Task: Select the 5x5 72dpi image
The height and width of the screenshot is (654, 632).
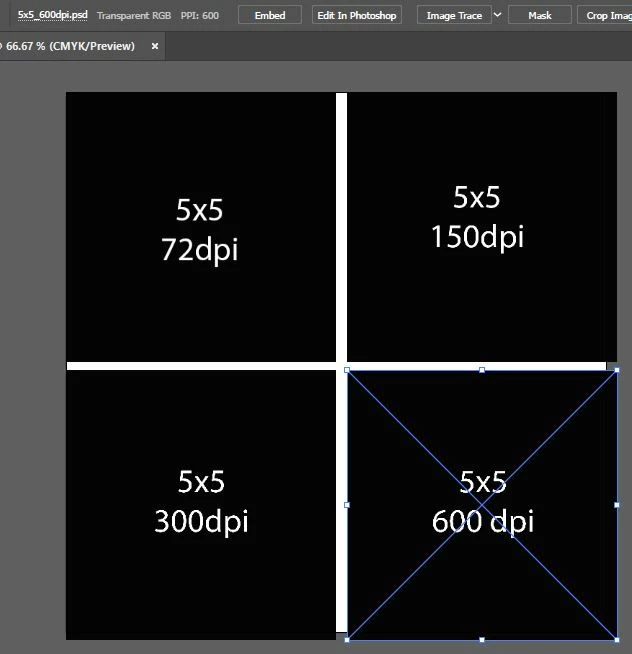Action: (201, 227)
